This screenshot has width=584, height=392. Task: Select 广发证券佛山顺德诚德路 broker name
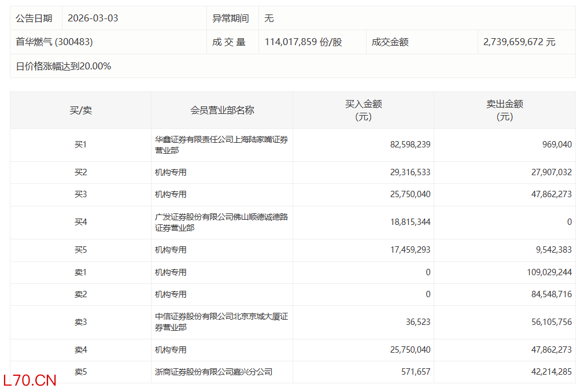(221, 222)
